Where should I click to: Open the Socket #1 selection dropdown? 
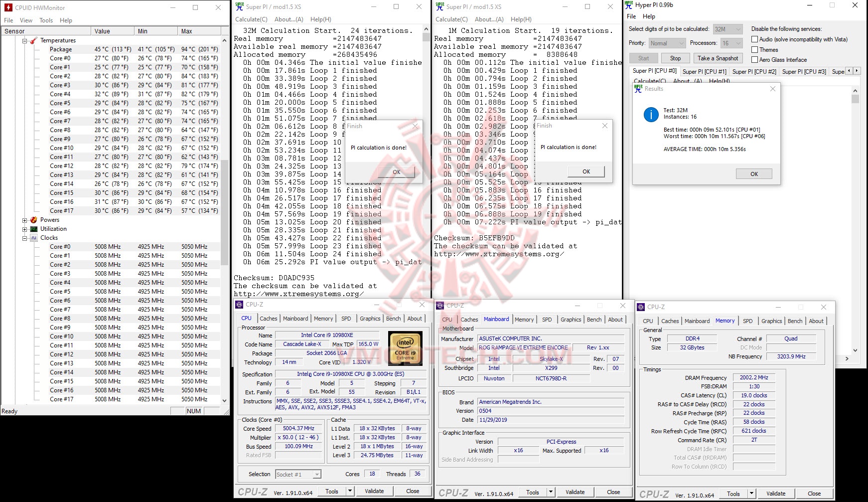tap(298, 475)
